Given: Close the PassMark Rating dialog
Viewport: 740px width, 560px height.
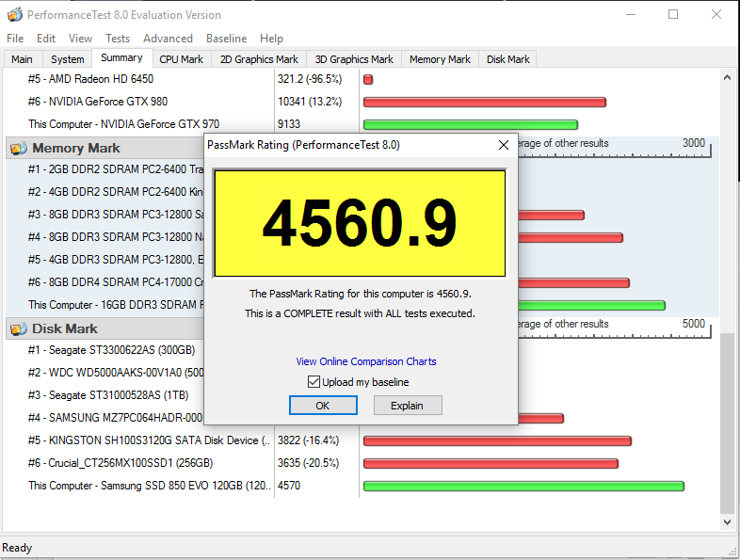Looking at the screenshot, I should click(x=504, y=145).
